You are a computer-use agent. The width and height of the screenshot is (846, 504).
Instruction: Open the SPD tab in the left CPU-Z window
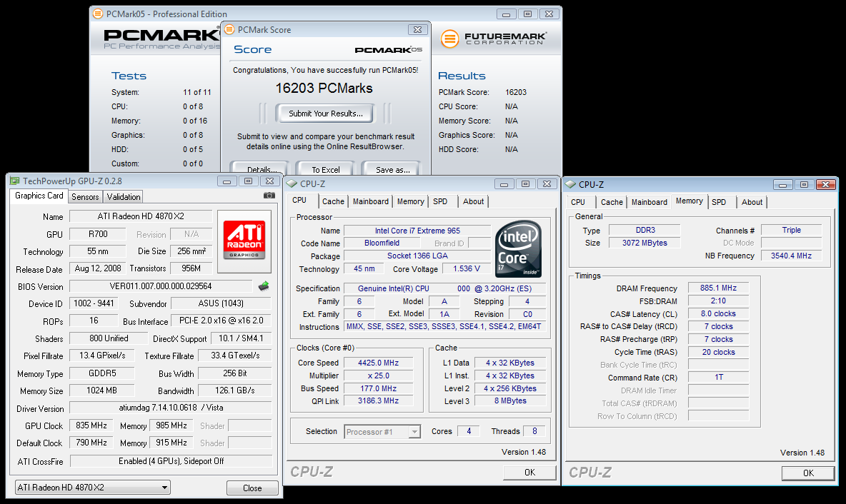pyautogui.click(x=440, y=201)
